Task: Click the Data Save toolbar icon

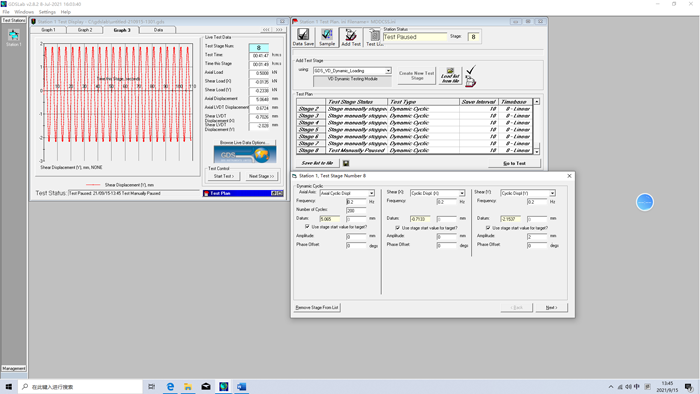Action: pyautogui.click(x=303, y=37)
